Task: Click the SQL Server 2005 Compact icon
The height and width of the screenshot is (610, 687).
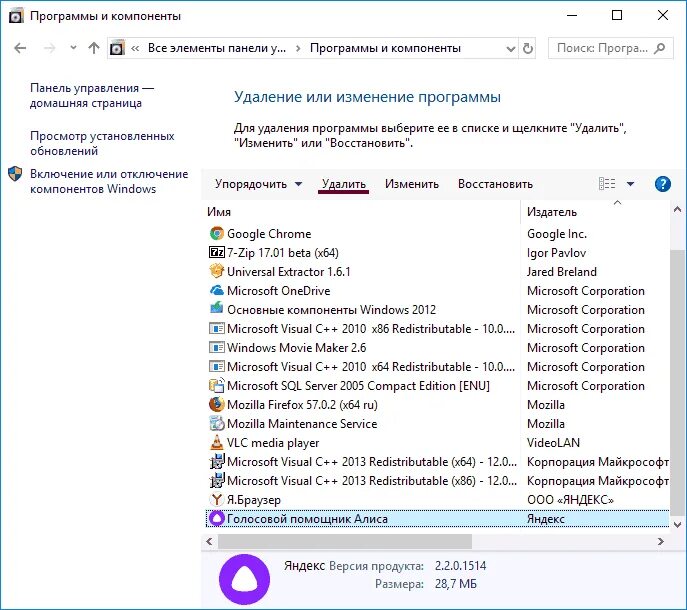Action: point(216,385)
